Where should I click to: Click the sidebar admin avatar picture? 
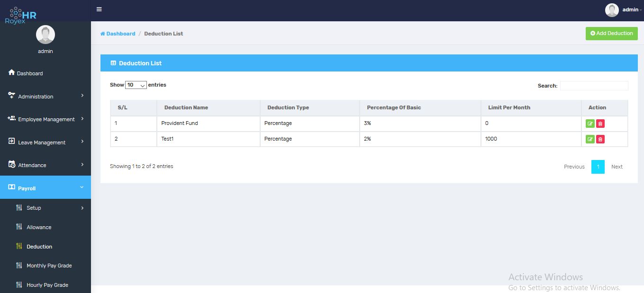point(45,35)
